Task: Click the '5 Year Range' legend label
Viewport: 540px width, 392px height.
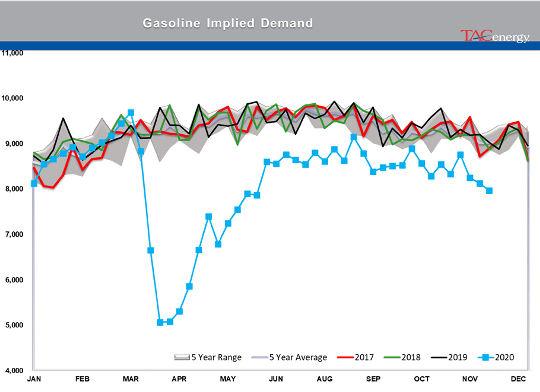Action: (x=216, y=357)
